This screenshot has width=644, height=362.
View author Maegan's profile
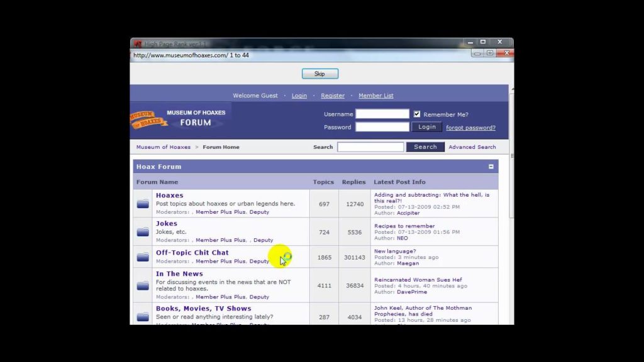tap(408, 263)
